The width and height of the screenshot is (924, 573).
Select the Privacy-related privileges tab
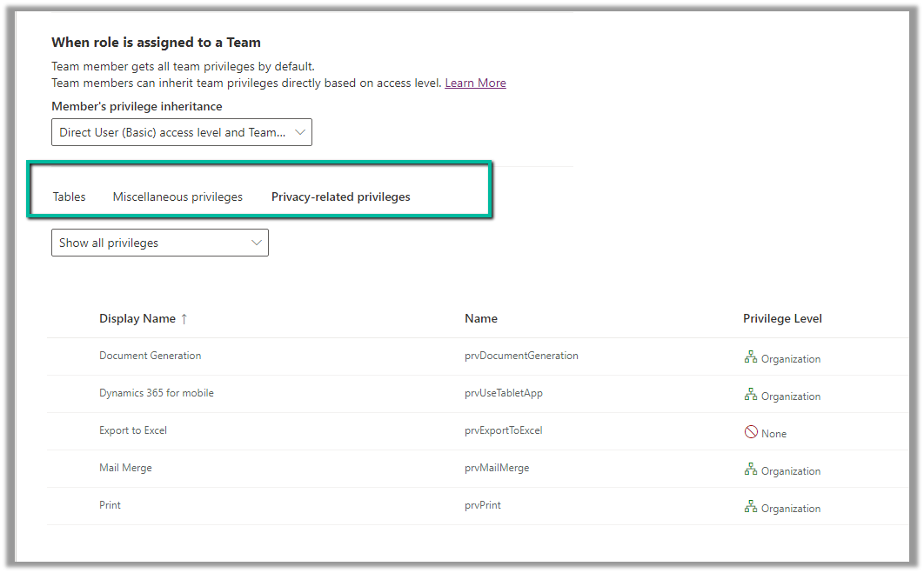point(340,197)
